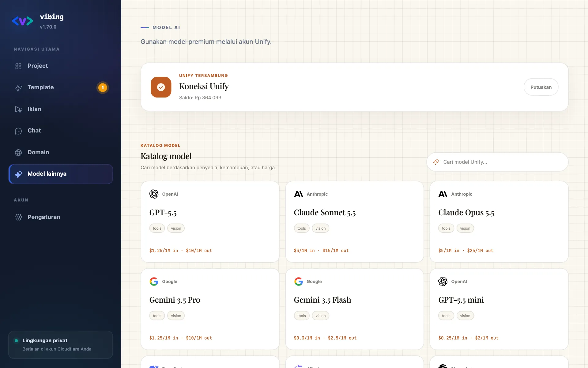Click tools tag on GPT-5.5 card
The image size is (588, 368).
[157, 228]
